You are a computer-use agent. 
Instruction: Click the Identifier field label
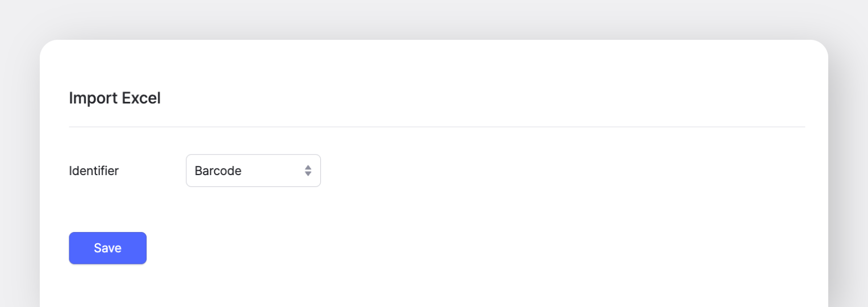(94, 171)
